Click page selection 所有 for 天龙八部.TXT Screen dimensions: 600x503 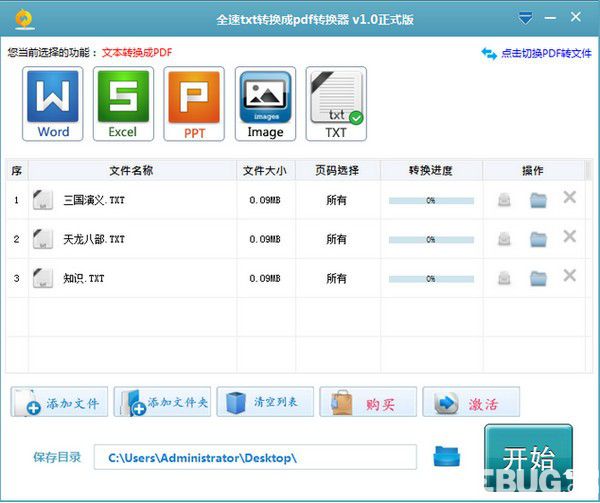(x=336, y=239)
